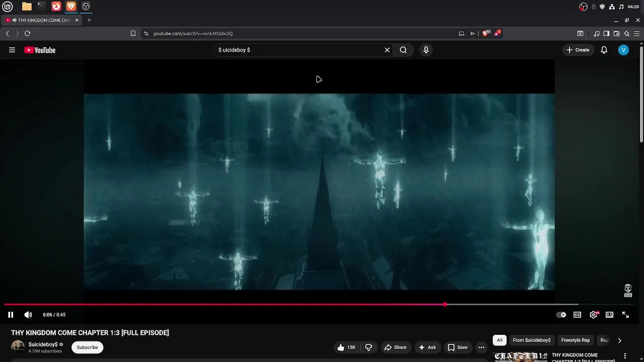This screenshot has height=362, width=644.
Task: Open the tab search icon
Action: (580, 33)
